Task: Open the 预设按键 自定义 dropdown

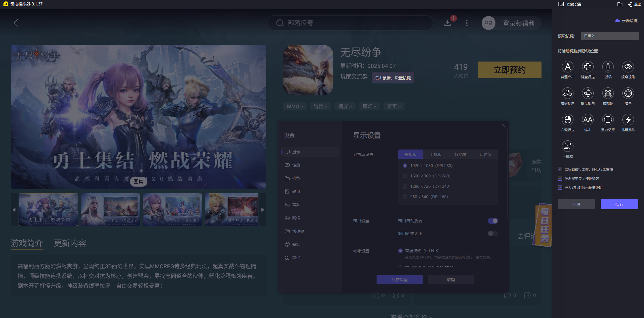Action: pos(610,36)
